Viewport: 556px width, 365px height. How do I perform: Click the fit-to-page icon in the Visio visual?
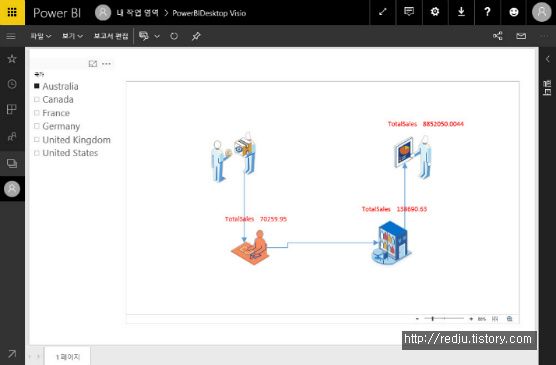click(x=495, y=319)
